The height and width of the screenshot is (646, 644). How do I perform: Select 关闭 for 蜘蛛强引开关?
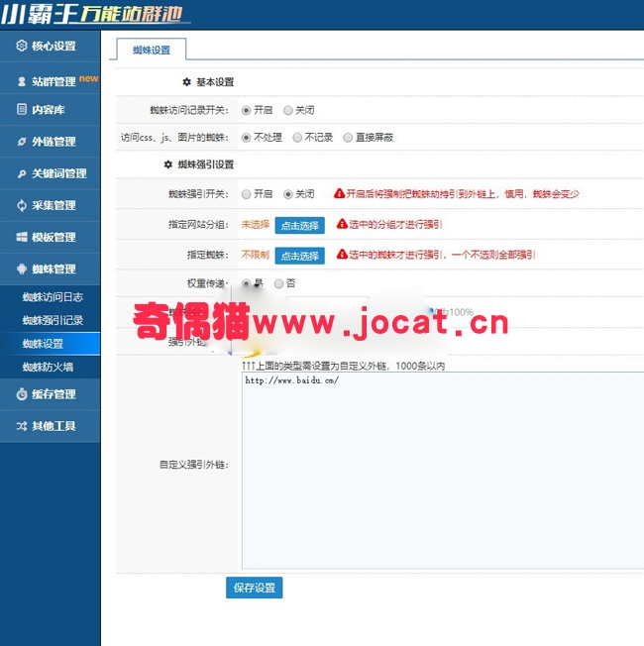pos(288,194)
